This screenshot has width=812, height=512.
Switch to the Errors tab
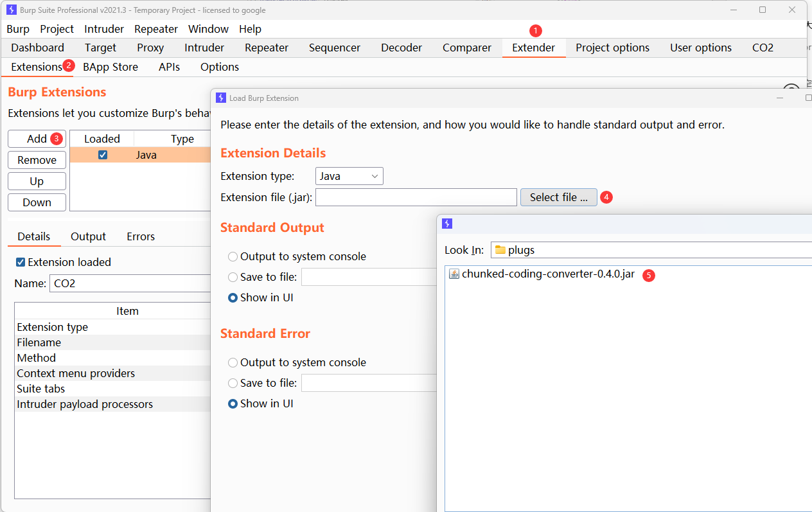coord(141,236)
